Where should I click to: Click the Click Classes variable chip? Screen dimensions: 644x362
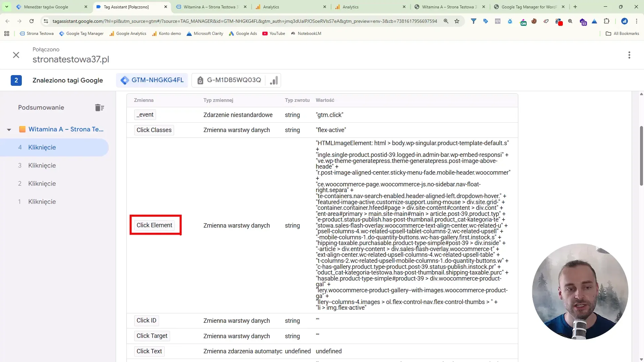click(x=154, y=130)
